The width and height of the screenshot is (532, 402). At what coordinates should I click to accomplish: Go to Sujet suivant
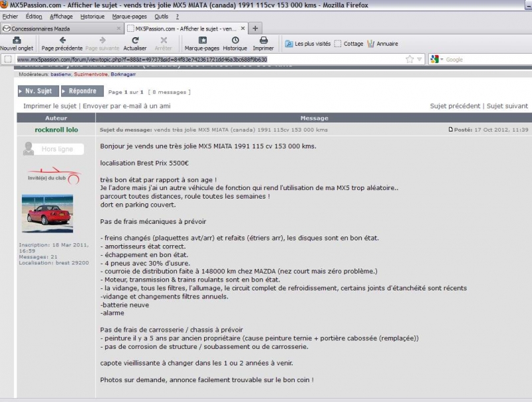point(507,106)
